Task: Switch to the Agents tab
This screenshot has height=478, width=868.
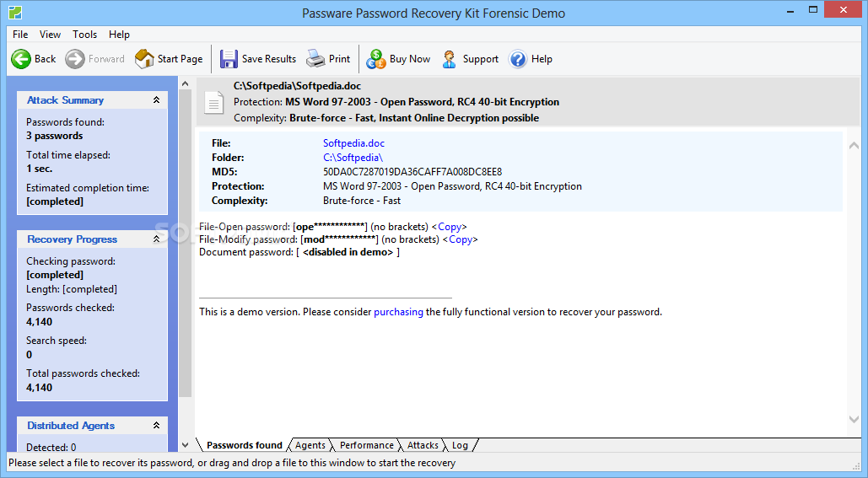Action: 310,445
